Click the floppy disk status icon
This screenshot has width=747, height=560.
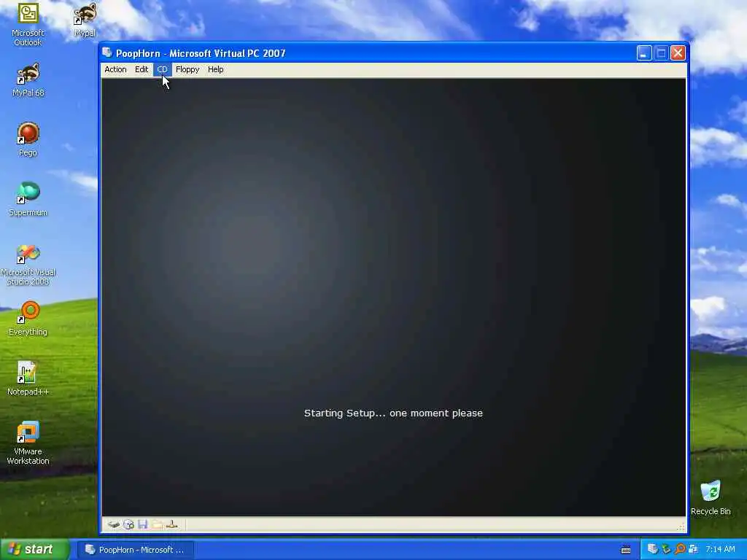click(142, 524)
